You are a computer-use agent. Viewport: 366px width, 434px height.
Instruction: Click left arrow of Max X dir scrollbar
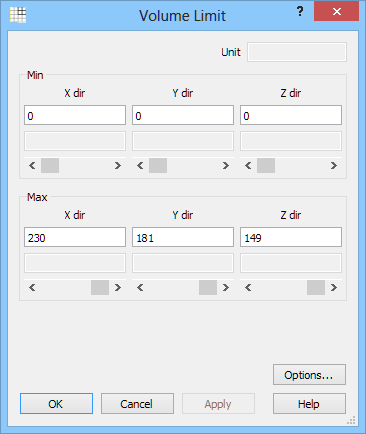point(32,288)
